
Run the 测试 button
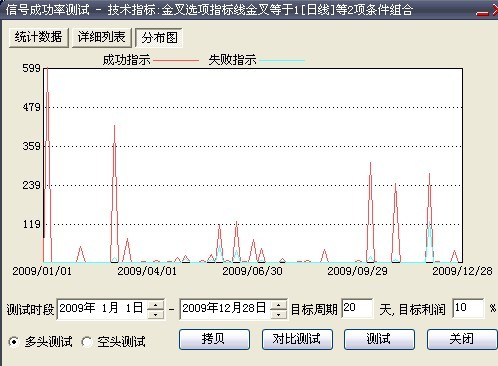(379, 339)
